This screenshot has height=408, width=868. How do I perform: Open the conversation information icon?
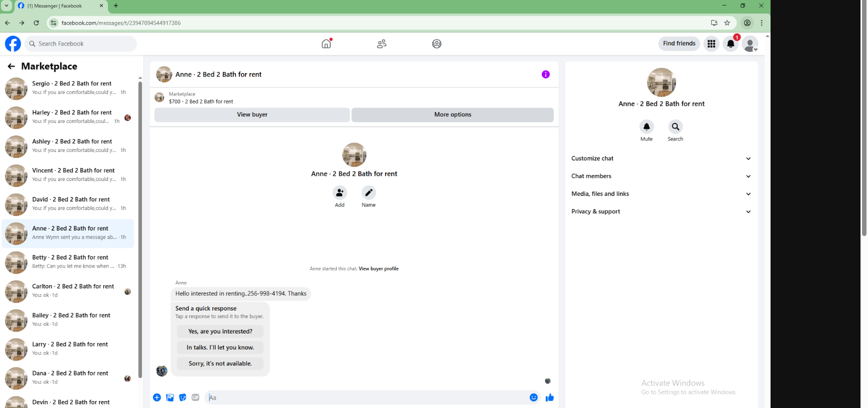click(x=546, y=74)
